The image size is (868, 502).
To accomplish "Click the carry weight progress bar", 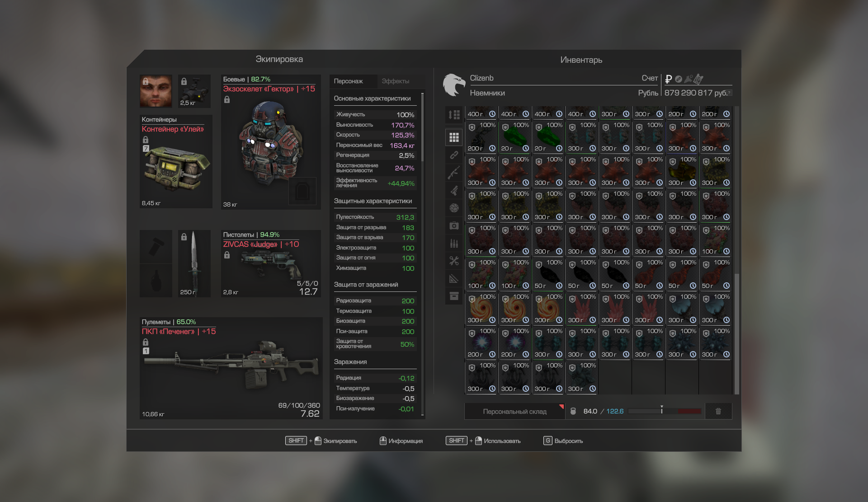I will [x=665, y=411].
